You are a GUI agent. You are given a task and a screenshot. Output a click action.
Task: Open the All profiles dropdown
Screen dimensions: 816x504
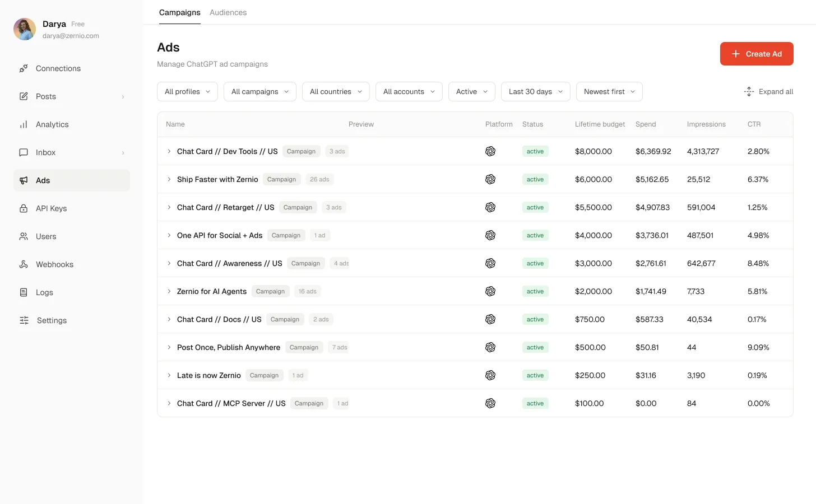coord(187,92)
